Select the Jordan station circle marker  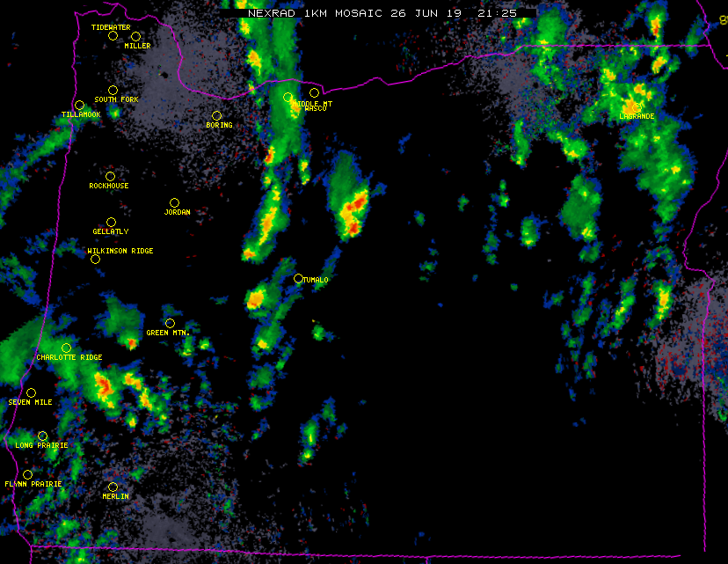click(x=174, y=202)
